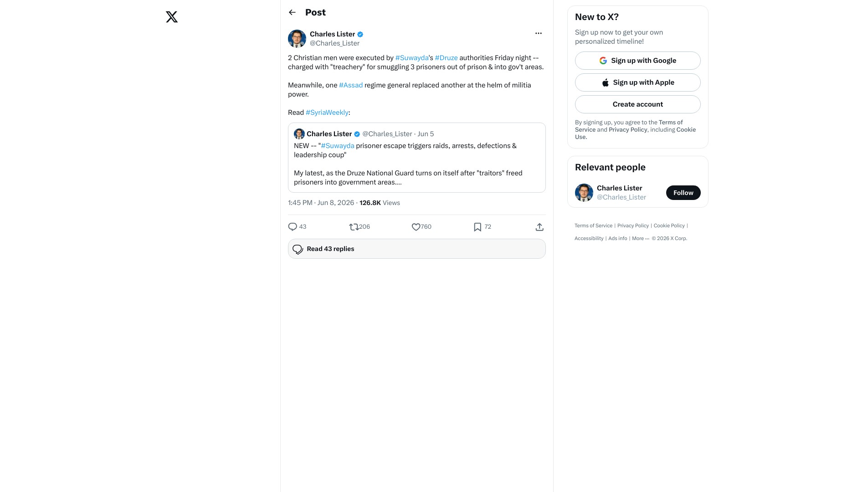This screenshot has width=868, height=492.
Task: Sign up with Google button
Action: tap(637, 61)
